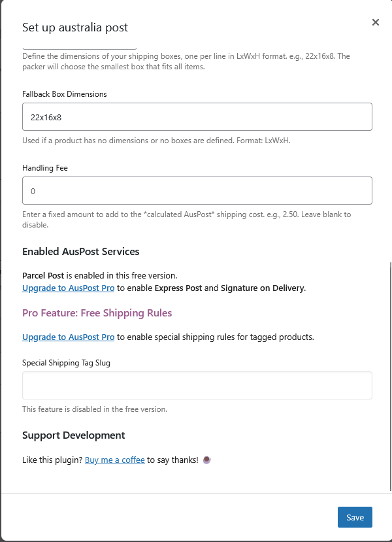The height and width of the screenshot is (542, 392).
Task: Click the Set up australia post title
Action: pyautogui.click(x=75, y=27)
